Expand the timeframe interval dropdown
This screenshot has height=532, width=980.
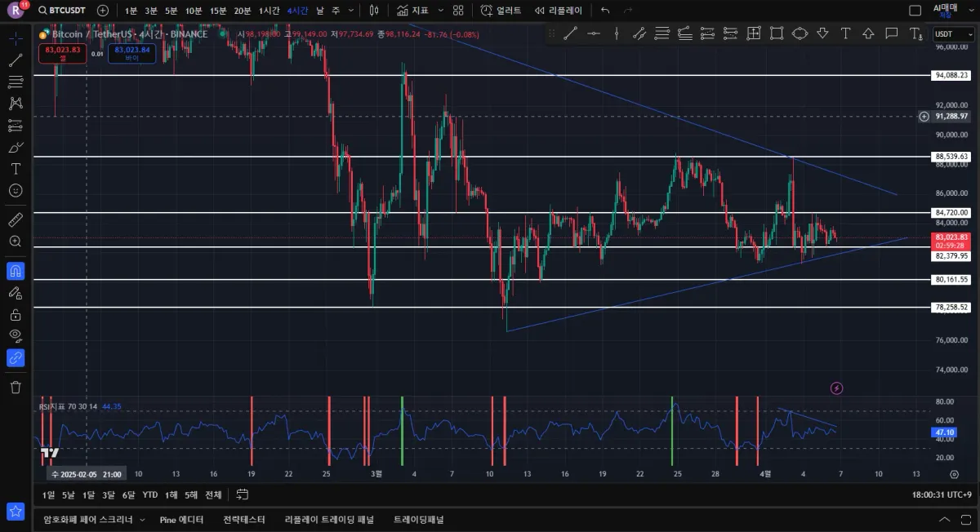point(350,11)
